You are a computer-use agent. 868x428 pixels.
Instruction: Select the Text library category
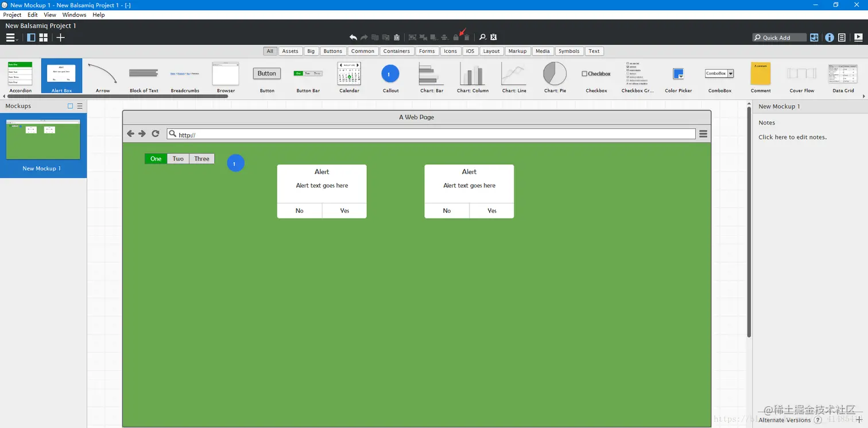pyautogui.click(x=594, y=51)
